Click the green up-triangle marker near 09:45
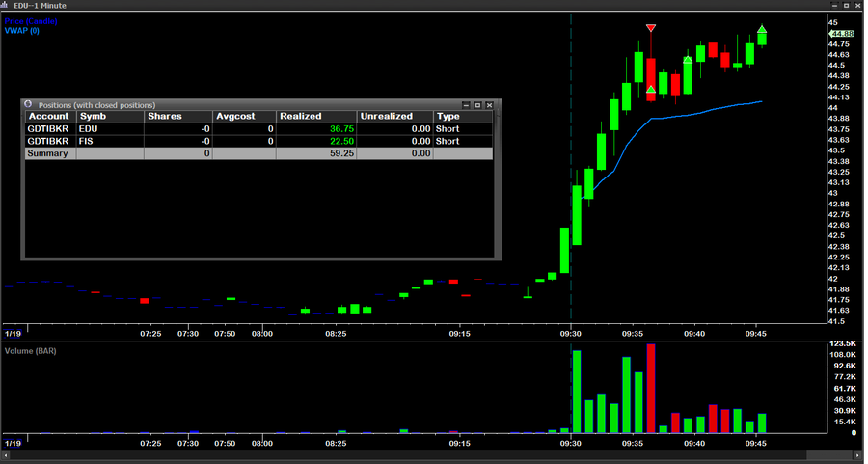This screenshot has height=464, width=868. (x=762, y=29)
